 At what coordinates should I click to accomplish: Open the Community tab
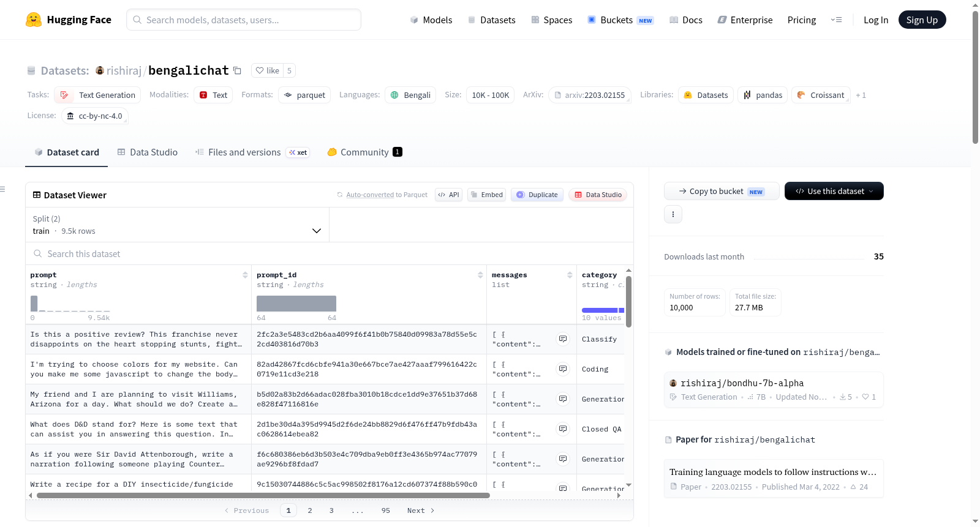(x=364, y=152)
